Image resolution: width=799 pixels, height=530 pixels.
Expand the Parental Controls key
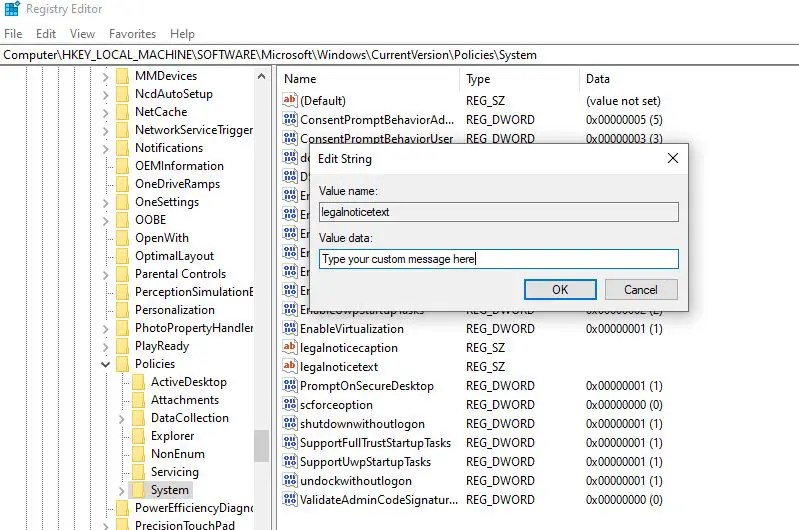[105, 274]
